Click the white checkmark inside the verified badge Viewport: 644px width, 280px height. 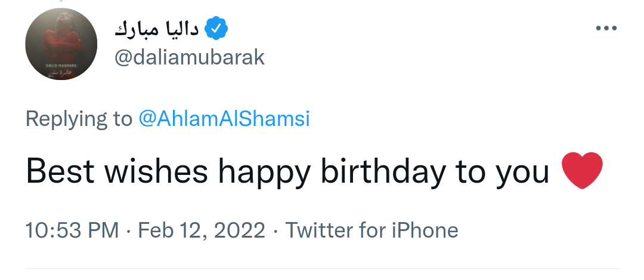(x=216, y=29)
